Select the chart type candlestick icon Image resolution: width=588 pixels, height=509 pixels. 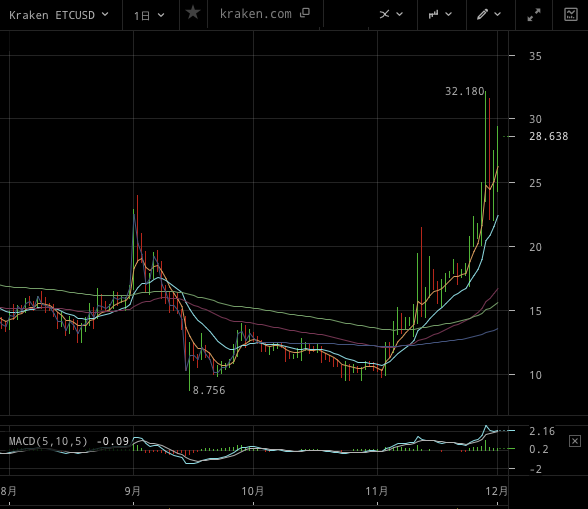tap(434, 14)
